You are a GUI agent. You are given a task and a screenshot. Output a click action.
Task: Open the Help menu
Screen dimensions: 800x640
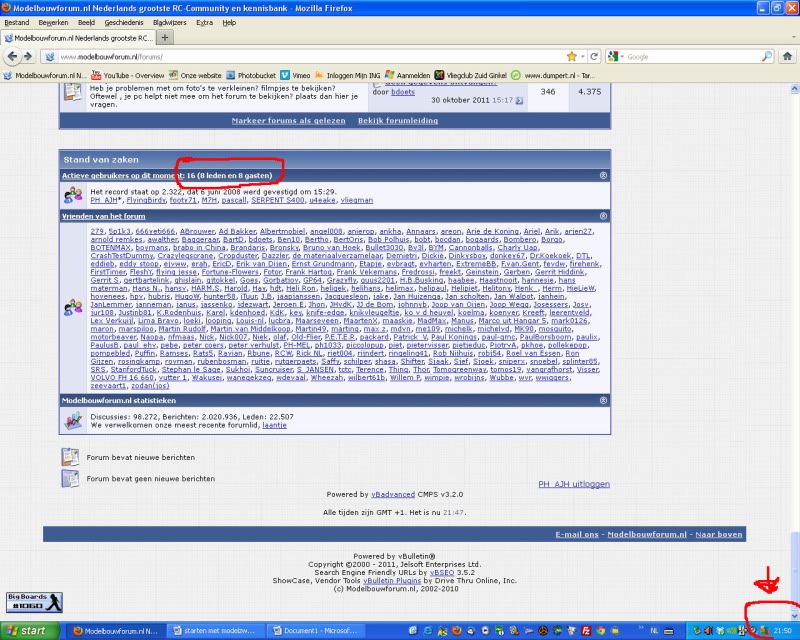coord(229,22)
